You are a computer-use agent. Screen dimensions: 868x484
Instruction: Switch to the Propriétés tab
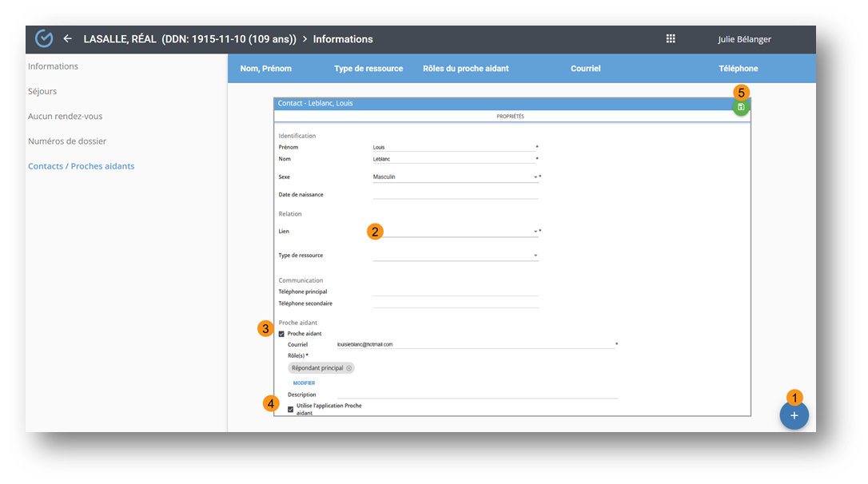510,116
